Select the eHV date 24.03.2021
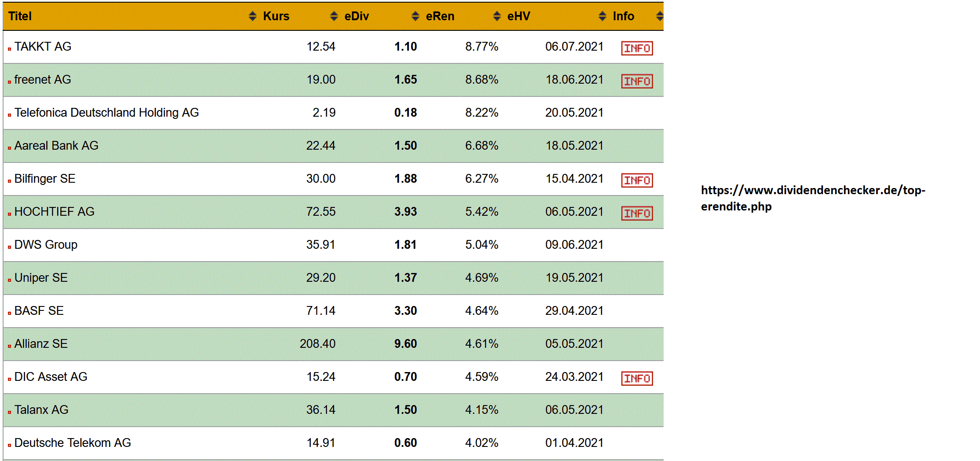This screenshot has width=980, height=461. (574, 377)
